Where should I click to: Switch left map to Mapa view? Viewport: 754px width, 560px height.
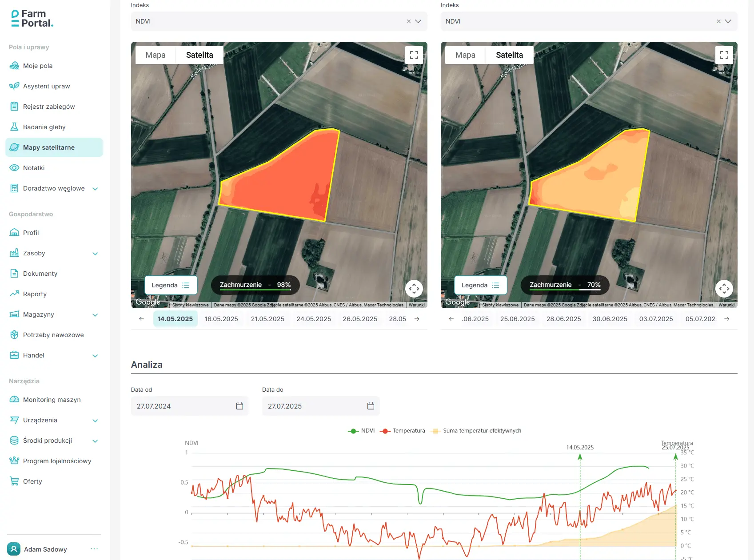click(156, 55)
